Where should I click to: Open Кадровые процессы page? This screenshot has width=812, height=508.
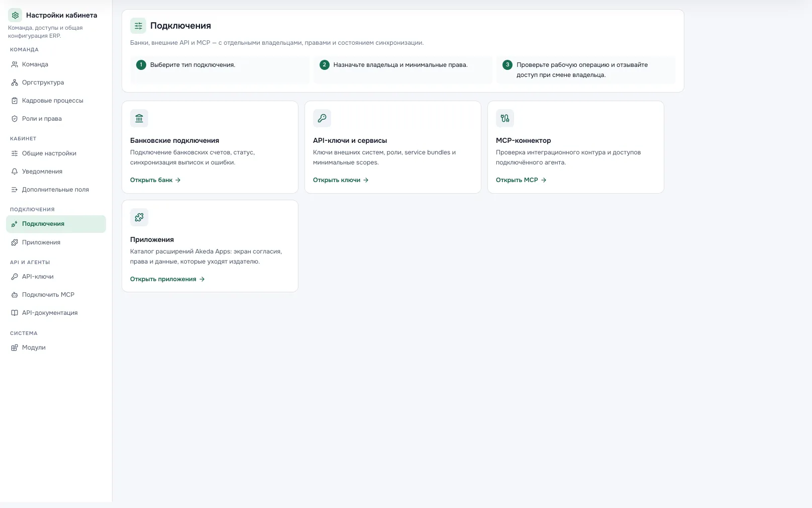click(x=56, y=101)
